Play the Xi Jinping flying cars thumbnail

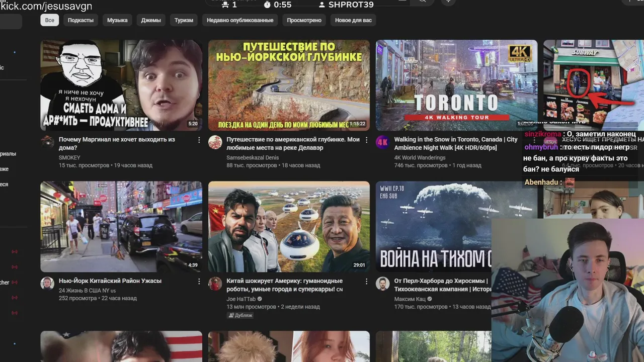[289, 227]
